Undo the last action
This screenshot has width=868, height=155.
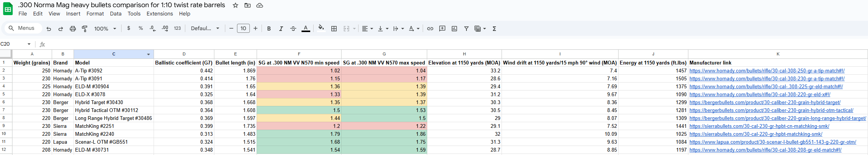coord(49,29)
